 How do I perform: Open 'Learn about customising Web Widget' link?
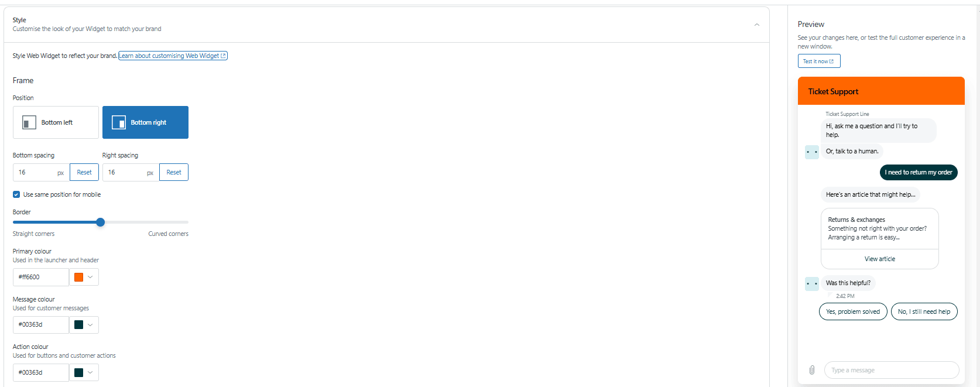(x=173, y=56)
